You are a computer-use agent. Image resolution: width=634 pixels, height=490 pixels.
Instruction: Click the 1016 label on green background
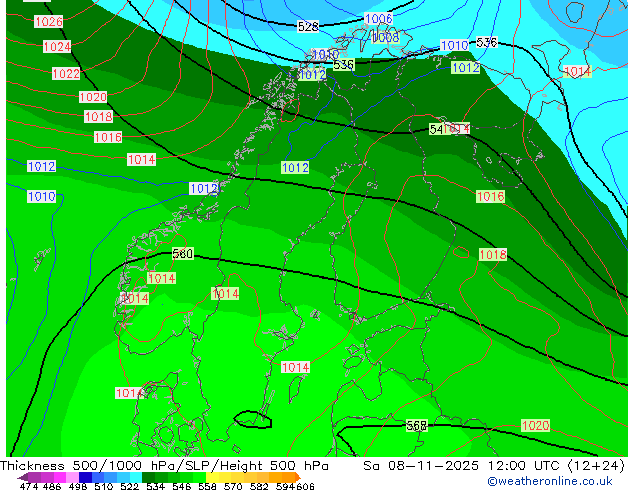point(490,196)
